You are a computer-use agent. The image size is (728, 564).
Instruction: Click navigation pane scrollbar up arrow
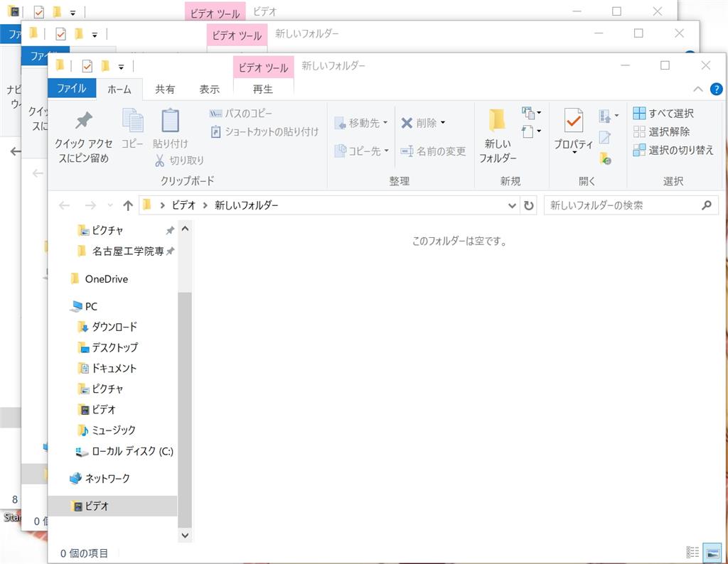click(x=185, y=229)
